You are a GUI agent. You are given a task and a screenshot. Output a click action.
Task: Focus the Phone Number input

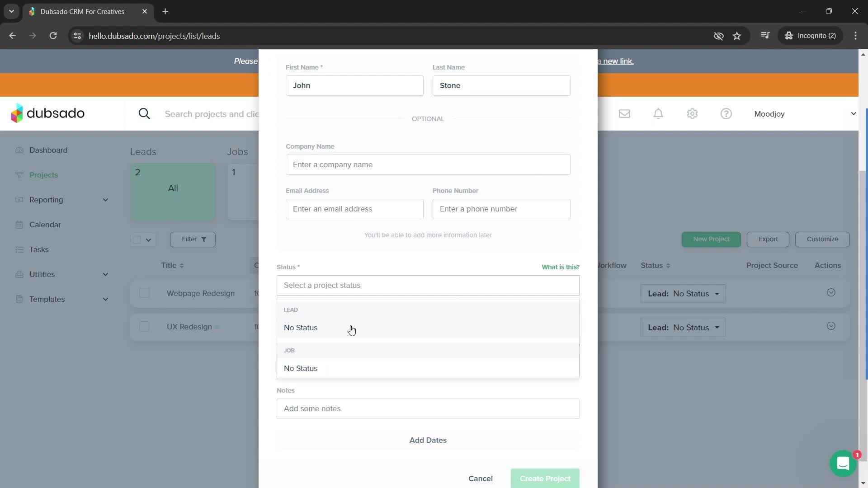tap(501, 209)
